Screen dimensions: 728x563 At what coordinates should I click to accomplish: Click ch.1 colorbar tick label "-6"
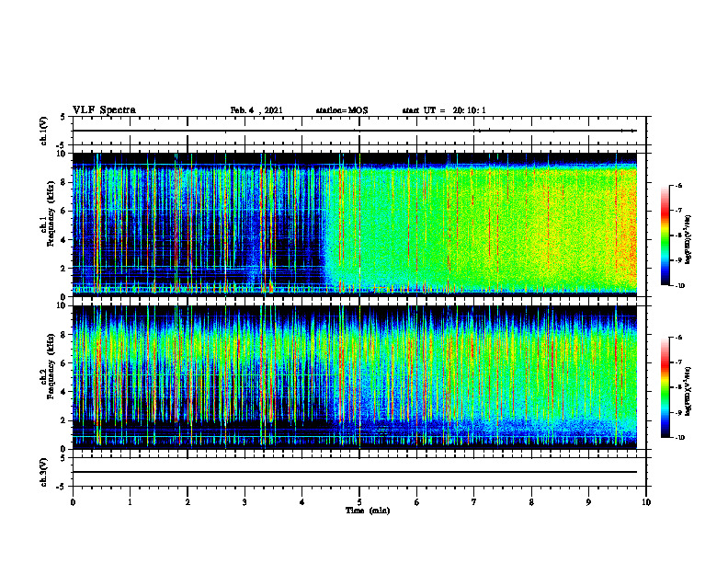pos(678,185)
